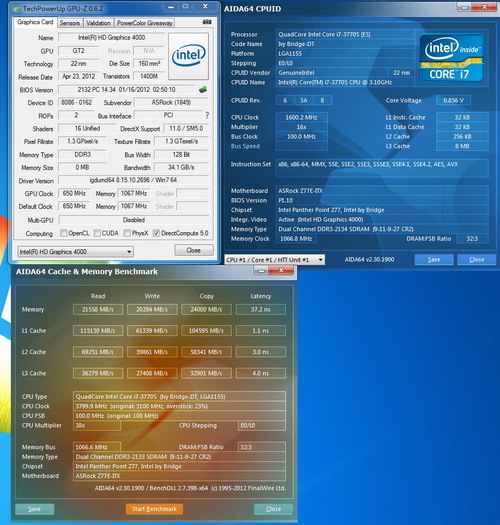500x525 pixels.
Task: Open the Intel HD Graphics 4000 GPU dropdown
Action: point(76,251)
